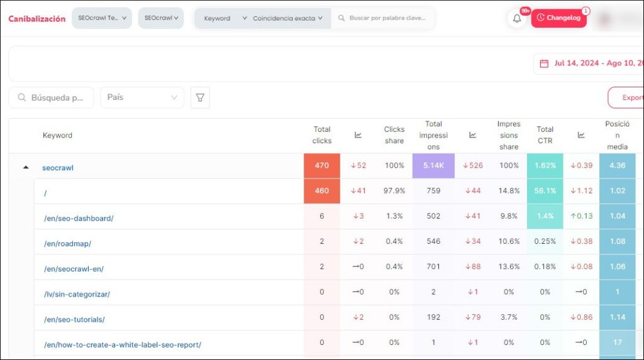This screenshot has height=360, width=644.
Task: Click the 1.62% CTR cell
Action: [545, 165]
